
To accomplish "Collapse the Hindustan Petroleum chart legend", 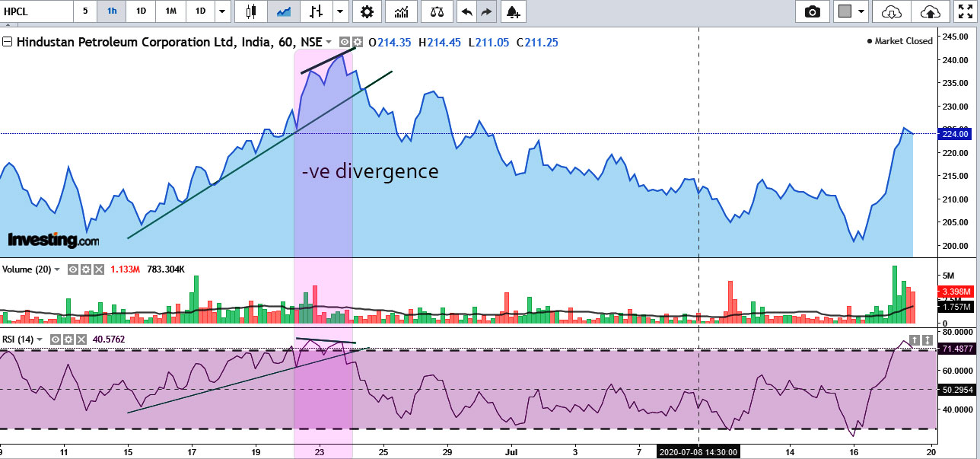I will (x=8, y=43).
